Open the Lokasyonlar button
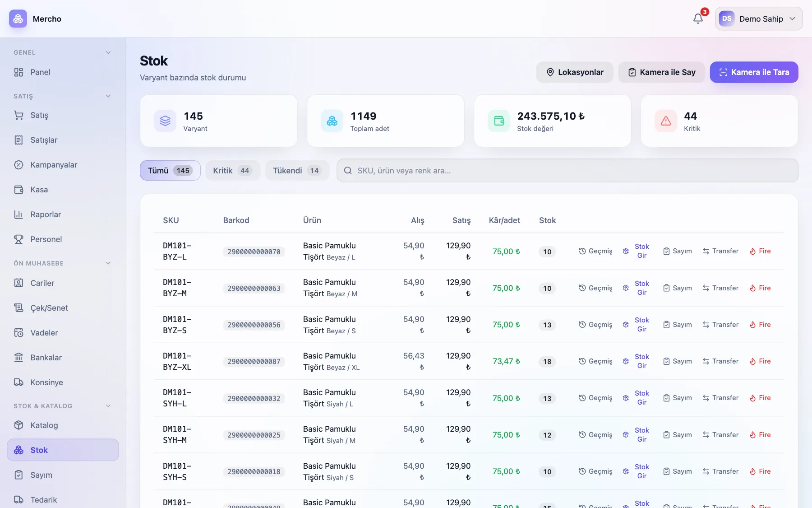 pos(575,72)
